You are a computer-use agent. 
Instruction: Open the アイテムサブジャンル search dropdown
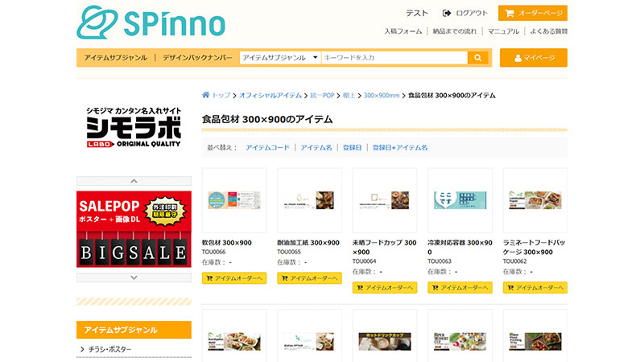pyautogui.click(x=280, y=58)
